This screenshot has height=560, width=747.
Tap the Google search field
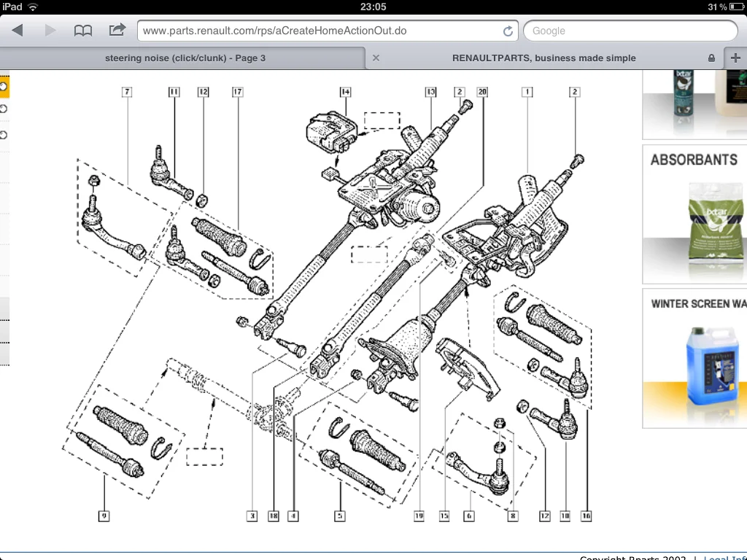click(x=630, y=31)
